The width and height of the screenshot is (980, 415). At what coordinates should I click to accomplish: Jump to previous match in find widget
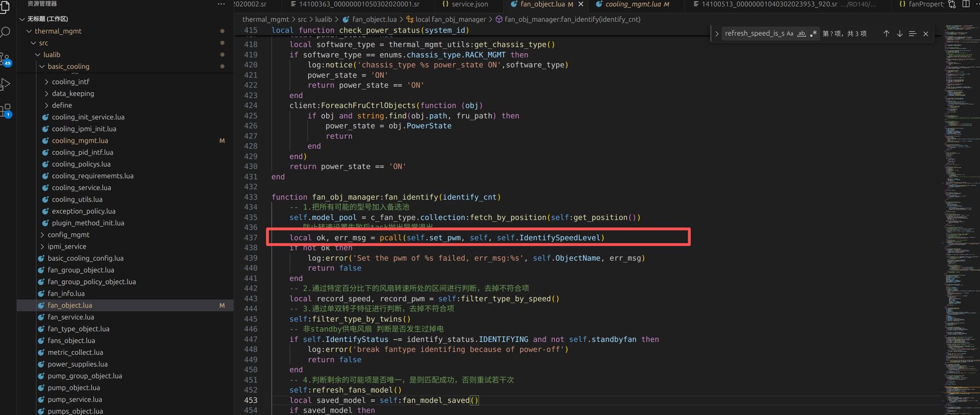point(886,34)
